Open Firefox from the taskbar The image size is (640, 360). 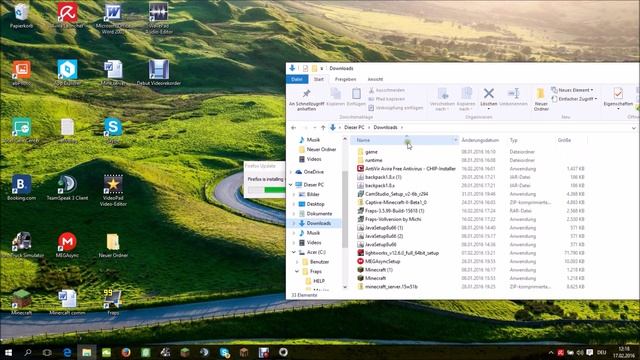click(126, 352)
